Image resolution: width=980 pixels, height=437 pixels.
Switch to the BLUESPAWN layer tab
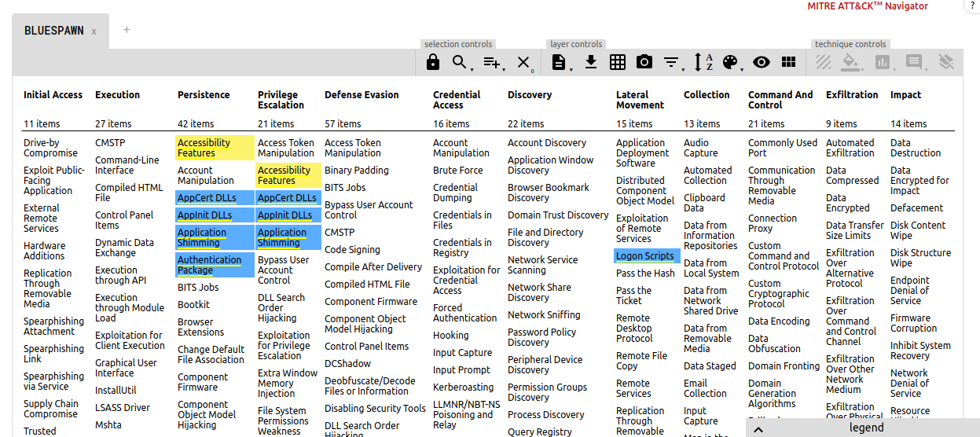pos(53,31)
